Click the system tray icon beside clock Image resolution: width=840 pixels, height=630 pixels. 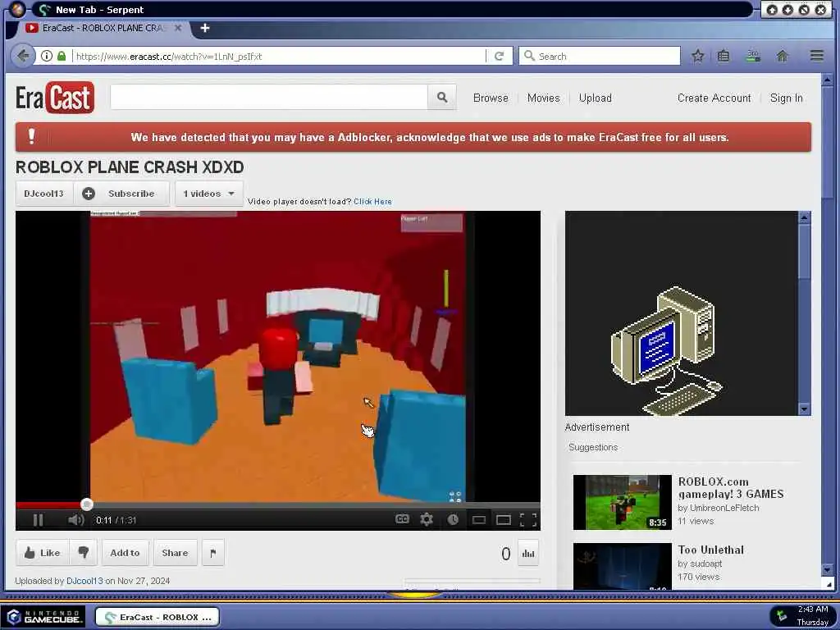[782, 616]
